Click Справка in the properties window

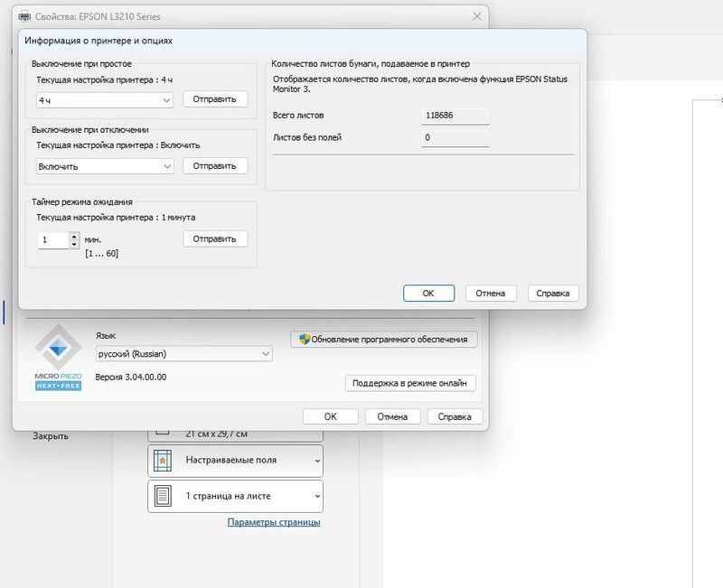(455, 416)
